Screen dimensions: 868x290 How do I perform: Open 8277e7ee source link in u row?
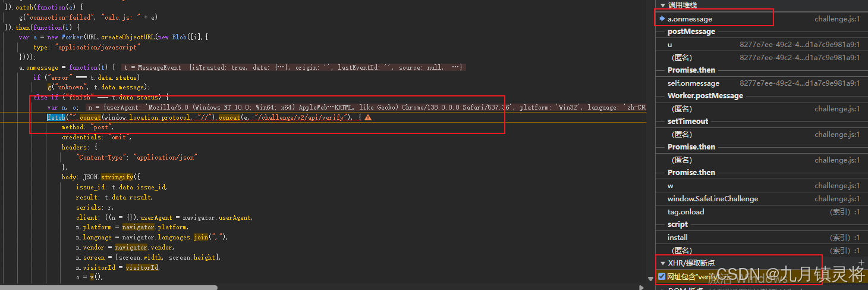tap(800, 45)
